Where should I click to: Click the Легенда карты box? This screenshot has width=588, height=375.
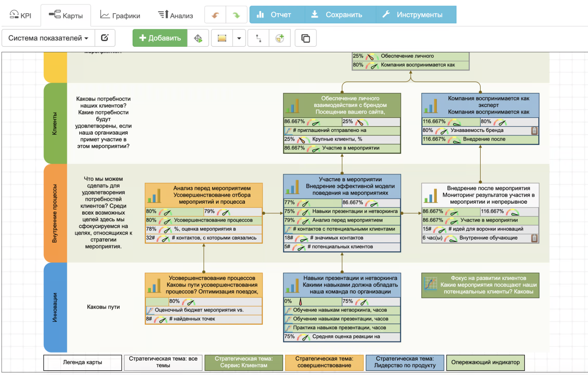point(83,363)
